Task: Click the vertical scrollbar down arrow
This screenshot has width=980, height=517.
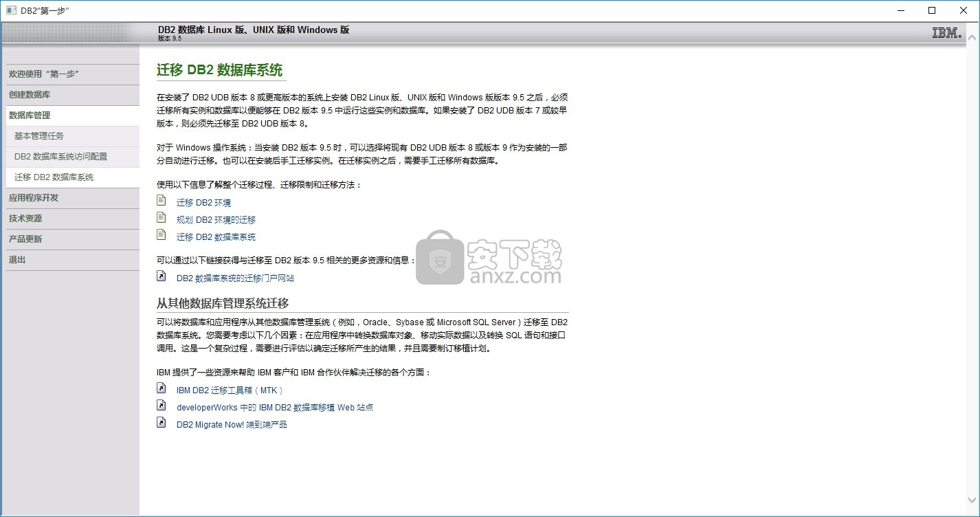Action: [972, 499]
